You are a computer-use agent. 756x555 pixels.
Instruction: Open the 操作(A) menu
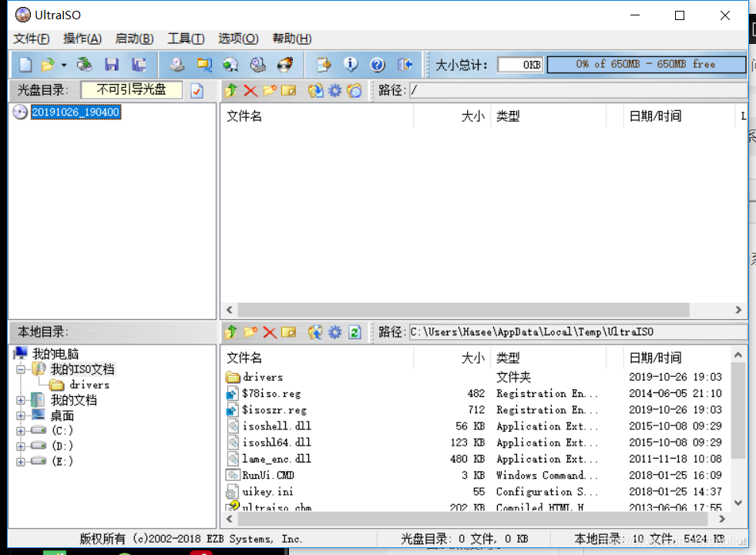(82, 39)
